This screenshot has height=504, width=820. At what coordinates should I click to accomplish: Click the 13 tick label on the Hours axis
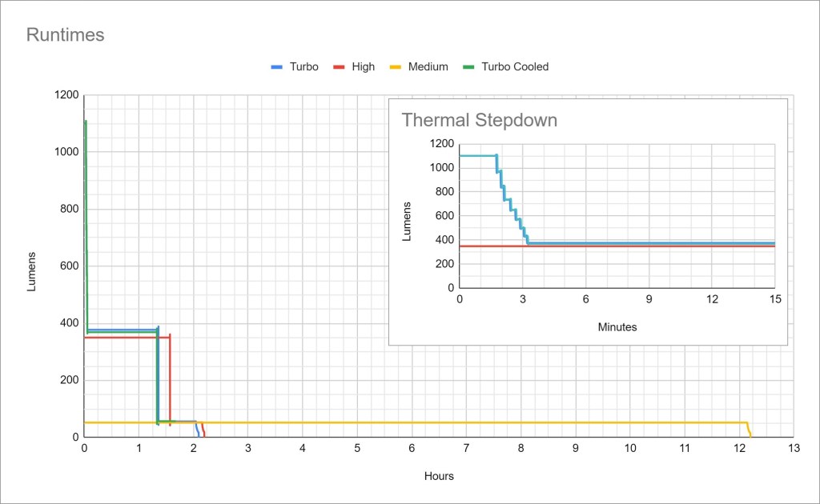coord(793,448)
